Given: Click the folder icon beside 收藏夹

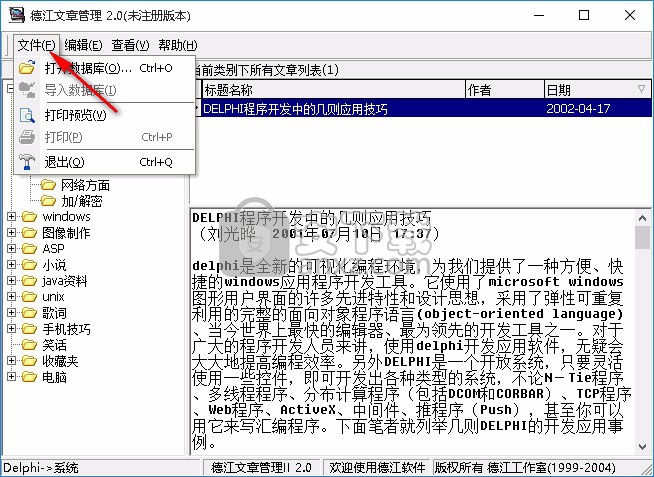Looking at the screenshot, I should tap(29, 361).
